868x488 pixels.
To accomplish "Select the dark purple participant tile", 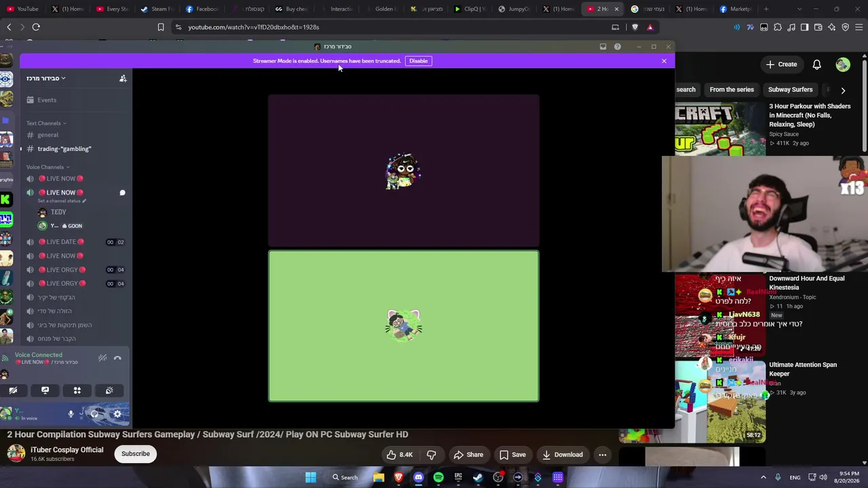I will coord(403,170).
